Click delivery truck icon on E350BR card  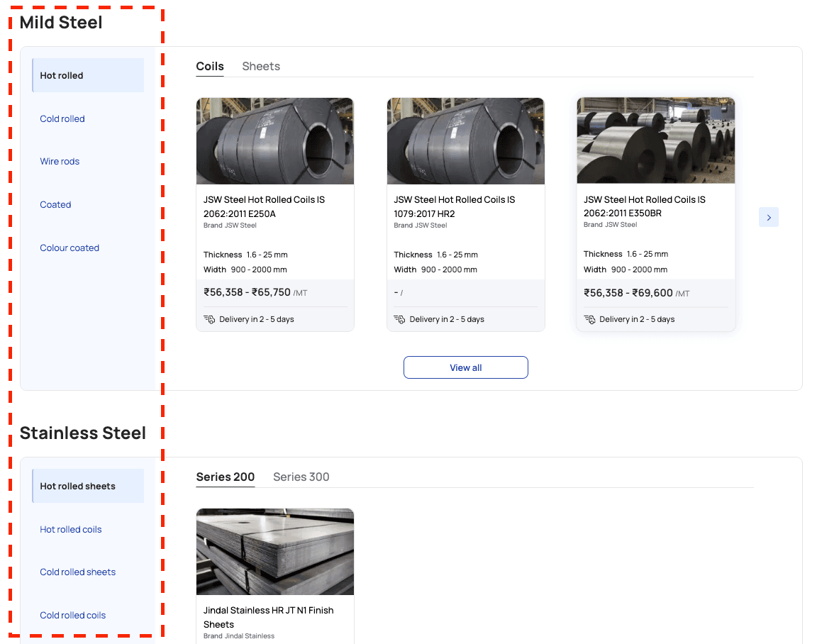point(589,319)
